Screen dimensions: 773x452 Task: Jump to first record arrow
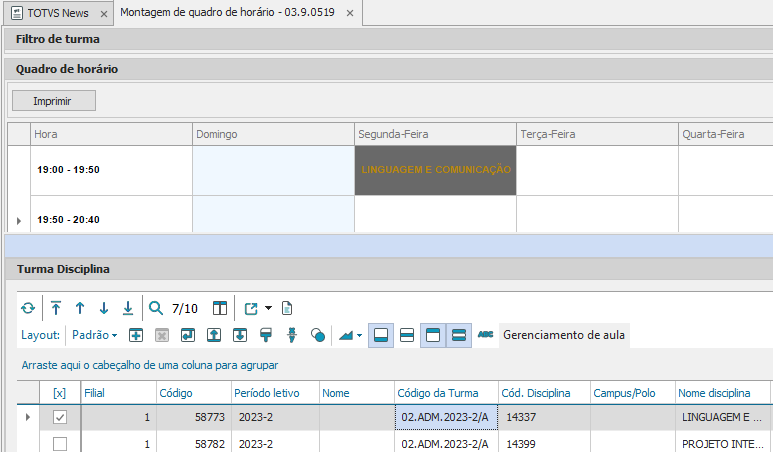click(56, 308)
